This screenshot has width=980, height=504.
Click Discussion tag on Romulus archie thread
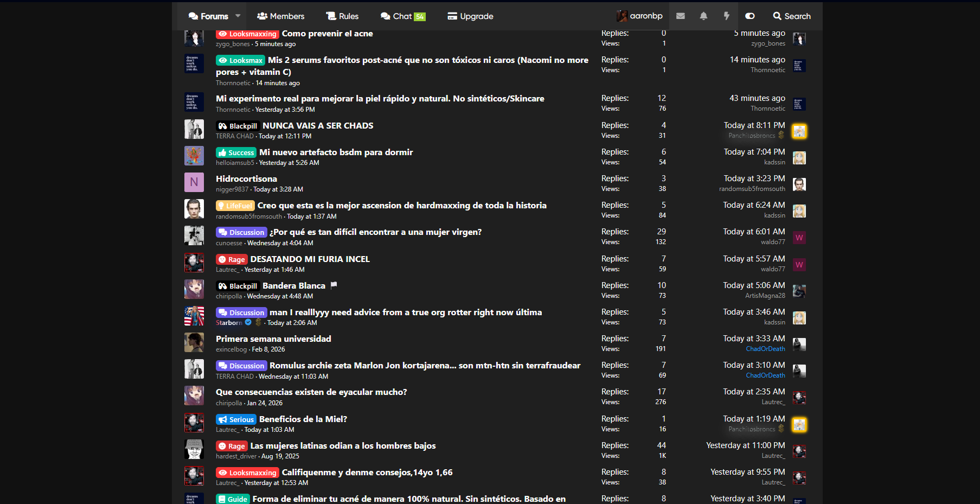[241, 366]
